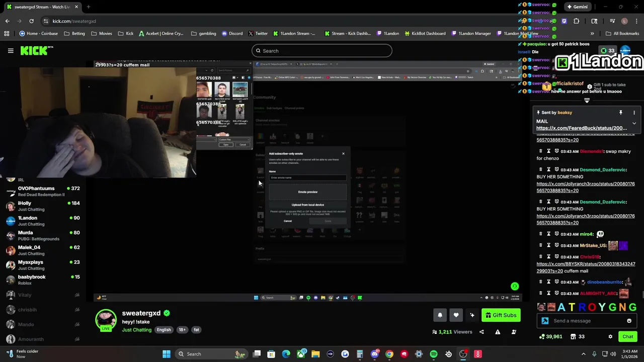
Task: Open pinned message options menu
Action: [x=634, y=113]
